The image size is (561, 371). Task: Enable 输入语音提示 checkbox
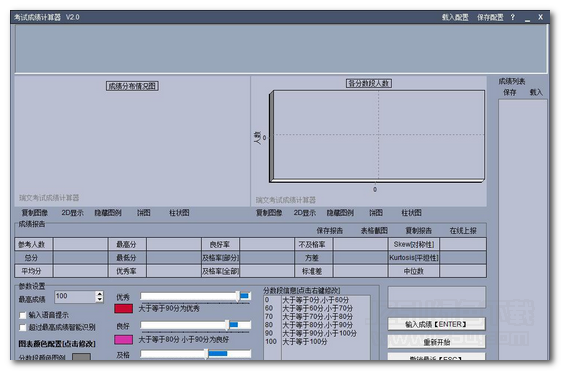pyautogui.click(x=23, y=315)
